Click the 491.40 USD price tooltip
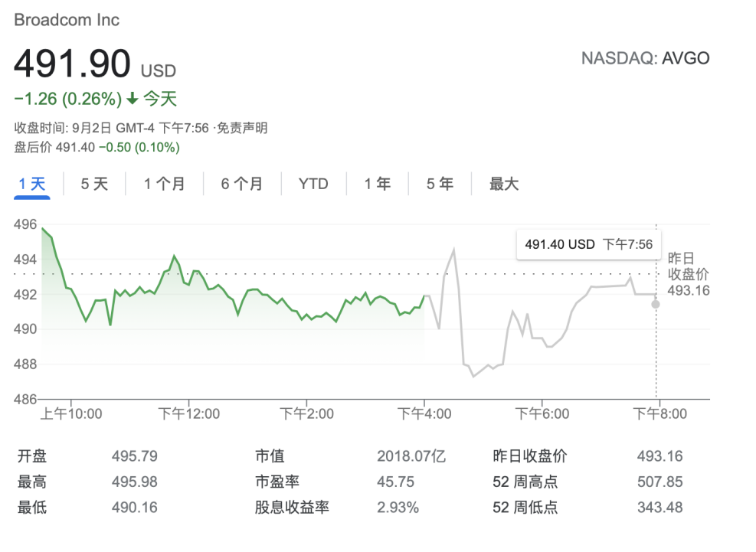This screenshot has width=756, height=552. tap(588, 244)
